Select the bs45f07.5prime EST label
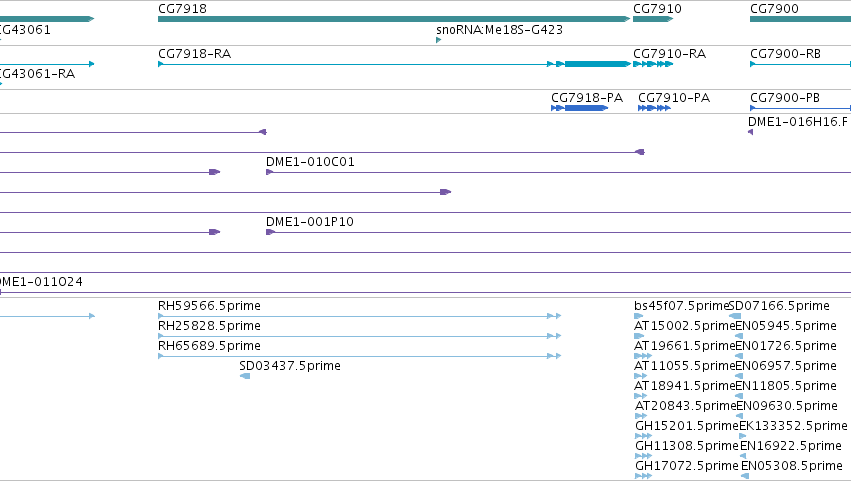 [x=681, y=306]
